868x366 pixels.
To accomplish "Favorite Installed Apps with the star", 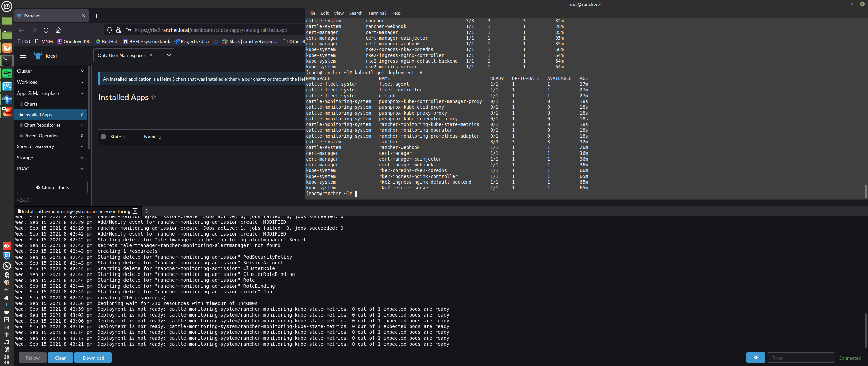I will [x=154, y=97].
